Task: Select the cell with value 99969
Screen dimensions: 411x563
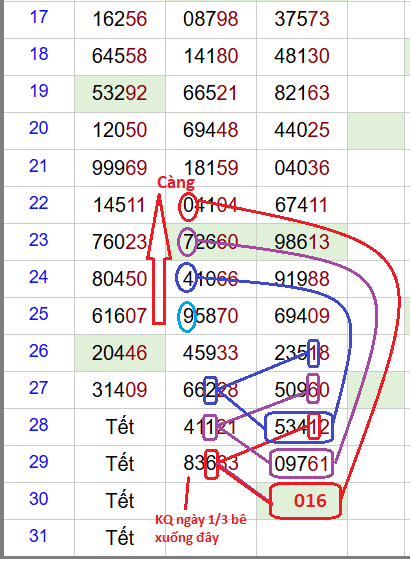Action: 120,168
